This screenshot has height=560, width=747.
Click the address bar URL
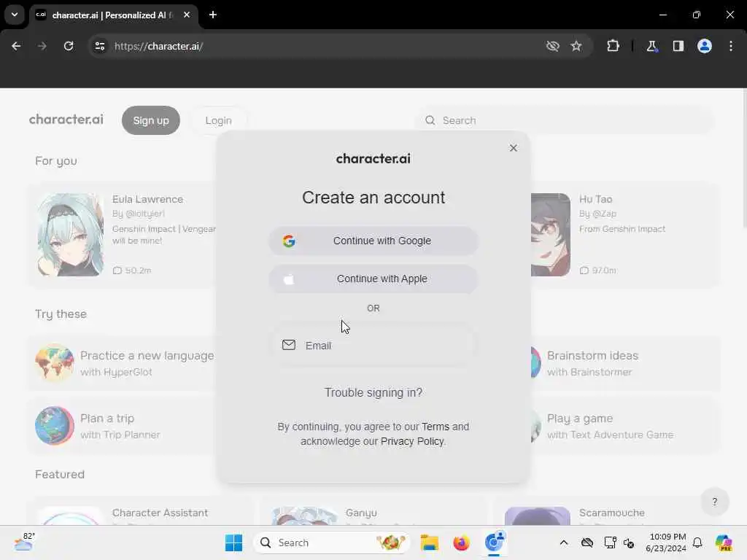point(159,46)
